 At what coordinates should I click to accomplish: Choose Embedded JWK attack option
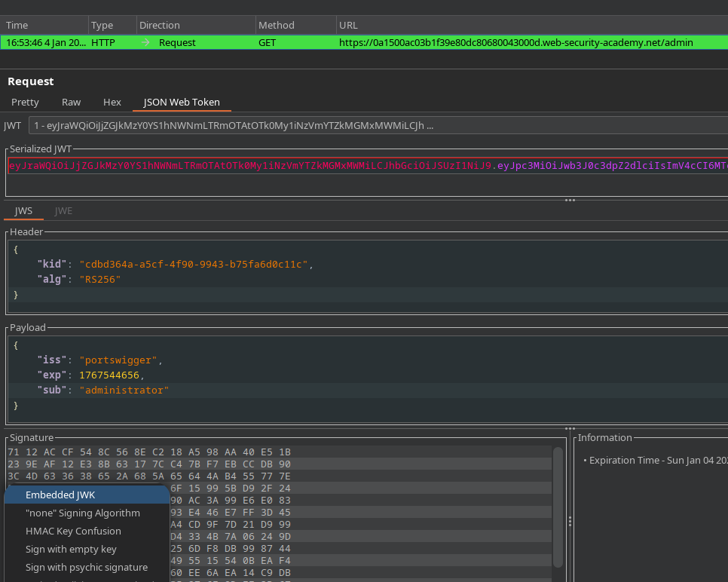pyautogui.click(x=60, y=495)
